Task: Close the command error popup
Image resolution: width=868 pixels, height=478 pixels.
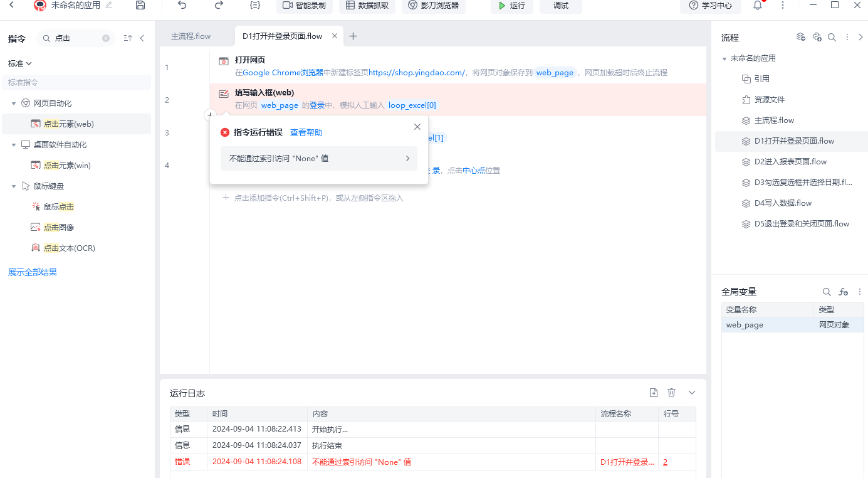Action: 417,127
